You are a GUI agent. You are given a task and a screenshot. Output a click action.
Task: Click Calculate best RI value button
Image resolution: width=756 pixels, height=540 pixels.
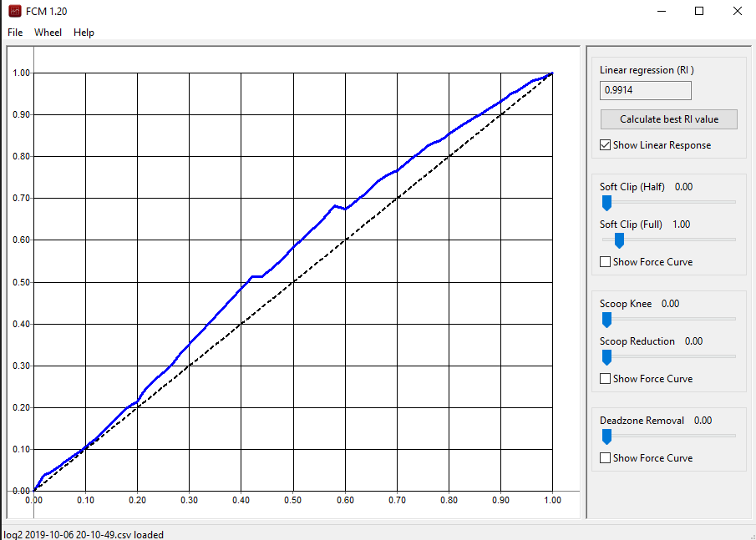[668, 119]
